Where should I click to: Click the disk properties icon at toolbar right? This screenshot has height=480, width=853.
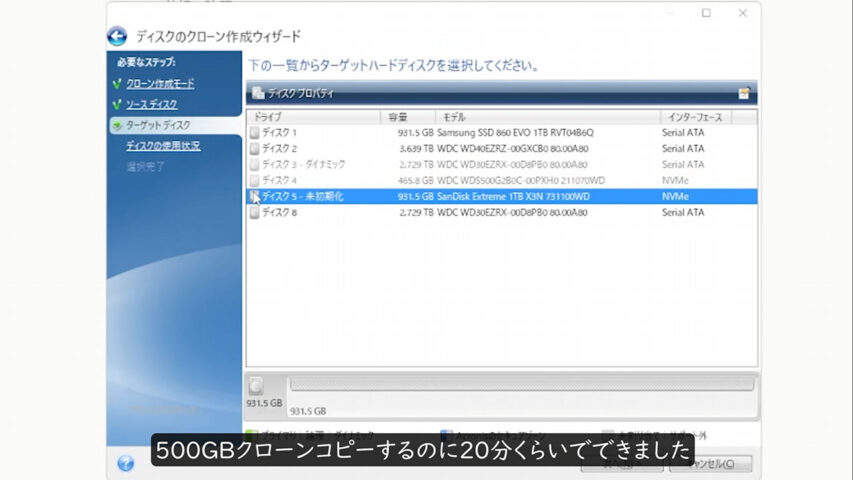click(743, 93)
